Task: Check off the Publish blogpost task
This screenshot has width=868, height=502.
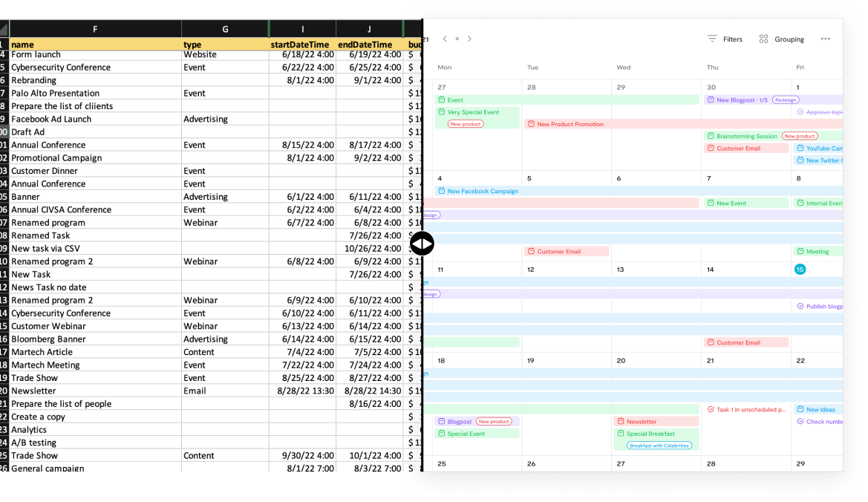Action: click(x=800, y=306)
